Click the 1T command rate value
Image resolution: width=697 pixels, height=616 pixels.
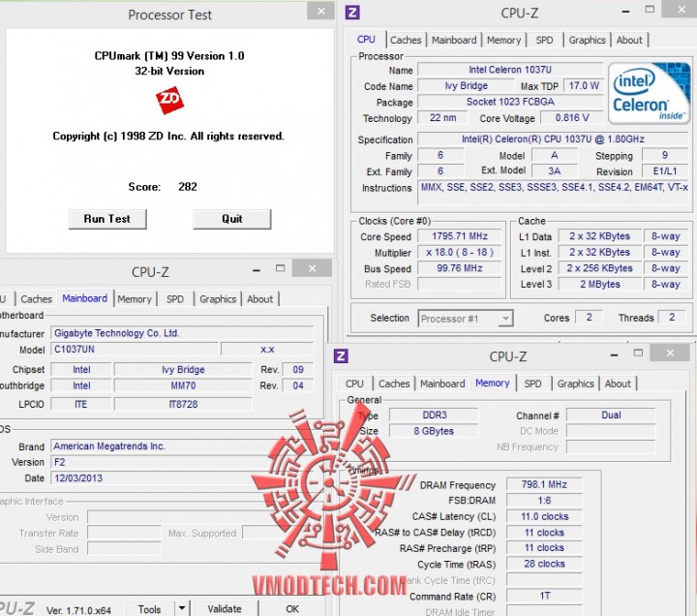tap(544, 596)
